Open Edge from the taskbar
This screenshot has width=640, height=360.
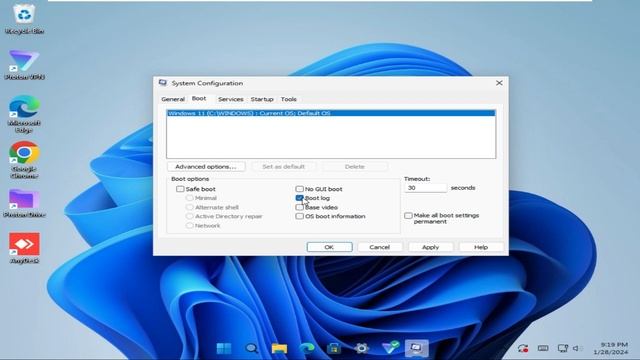point(307,348)
